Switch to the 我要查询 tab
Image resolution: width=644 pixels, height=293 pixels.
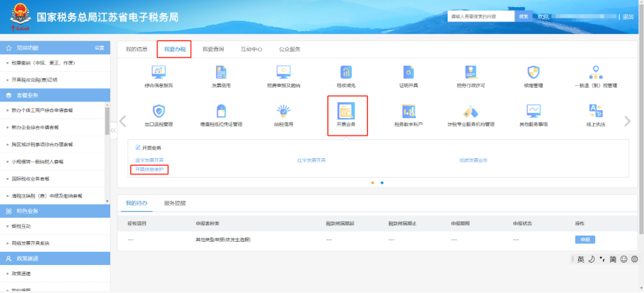click(x=213, y=49)
